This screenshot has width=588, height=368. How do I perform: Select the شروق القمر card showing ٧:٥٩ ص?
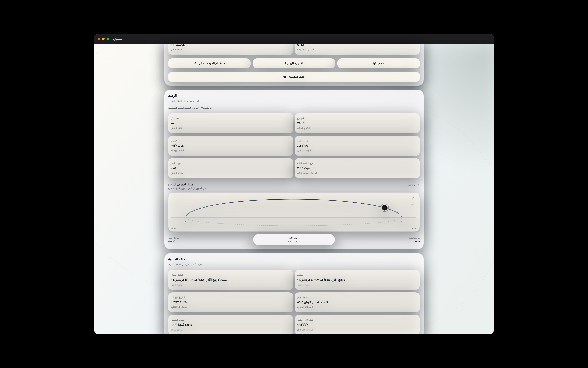click(x=357, y=146)
